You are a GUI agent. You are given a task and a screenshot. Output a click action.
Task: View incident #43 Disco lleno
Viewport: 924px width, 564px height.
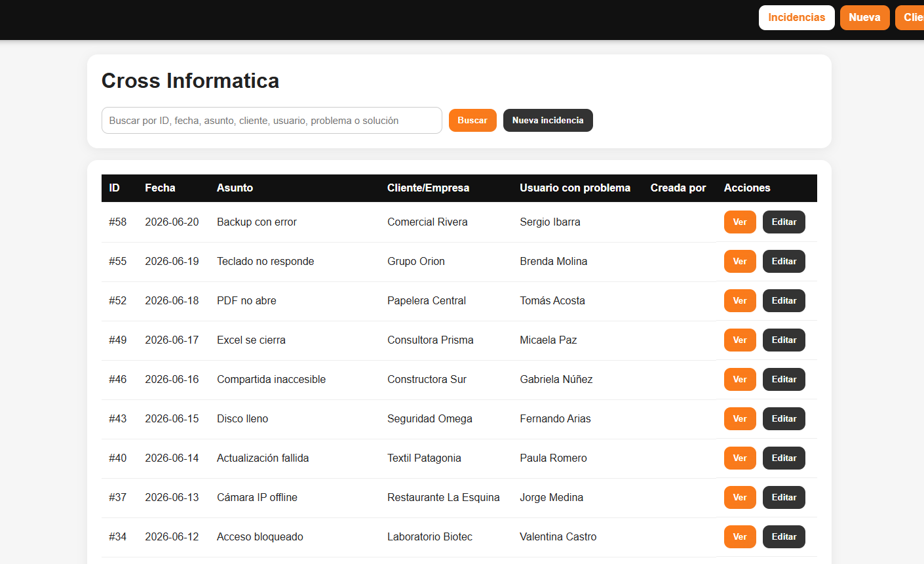coord(740,419)
